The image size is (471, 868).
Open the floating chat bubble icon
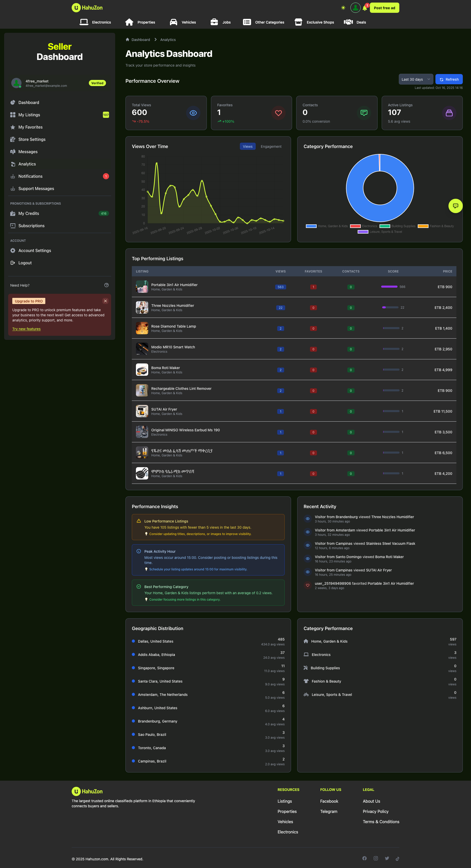455,206
